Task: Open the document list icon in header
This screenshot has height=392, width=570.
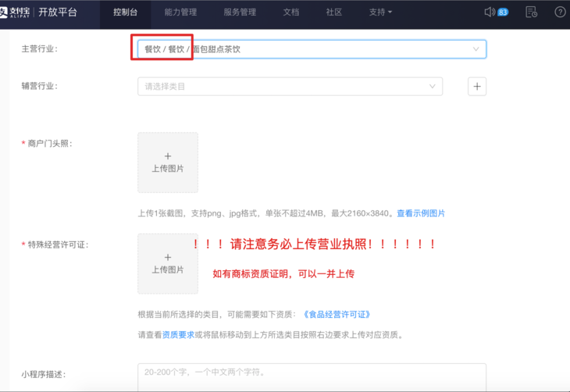Action: [532, 12]
